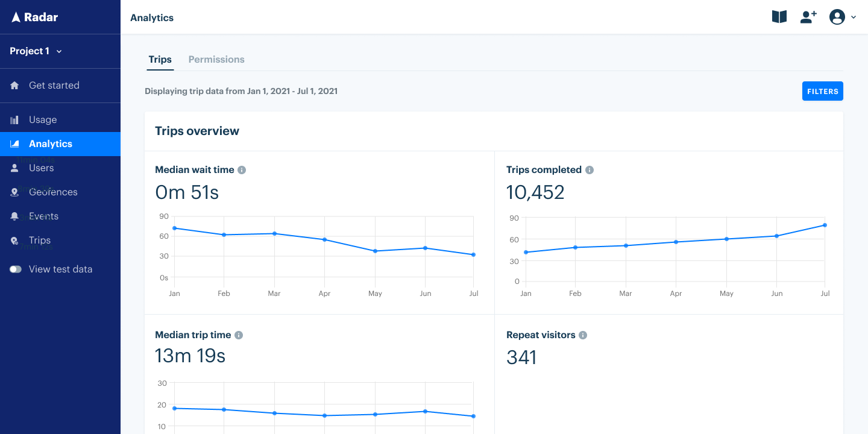Image resolution: width=868 pixels, height=434 pixels.
Task: Click the Events bell icon
Action: tap(14, 216)
